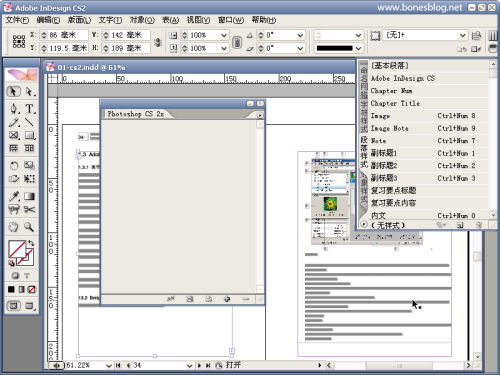Apply the 副标题1 paragraph style
Screen dimensions: 500x375
coord(429,153)
